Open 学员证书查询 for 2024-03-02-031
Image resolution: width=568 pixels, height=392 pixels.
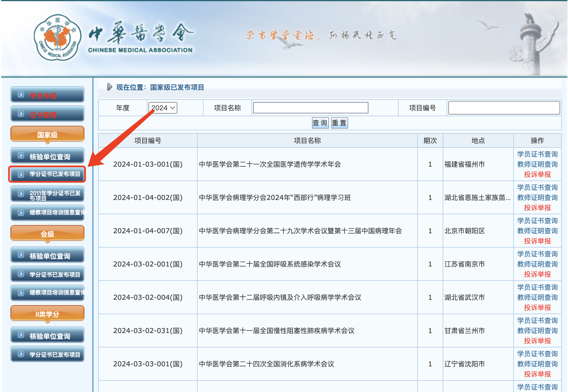coord(537,321)
